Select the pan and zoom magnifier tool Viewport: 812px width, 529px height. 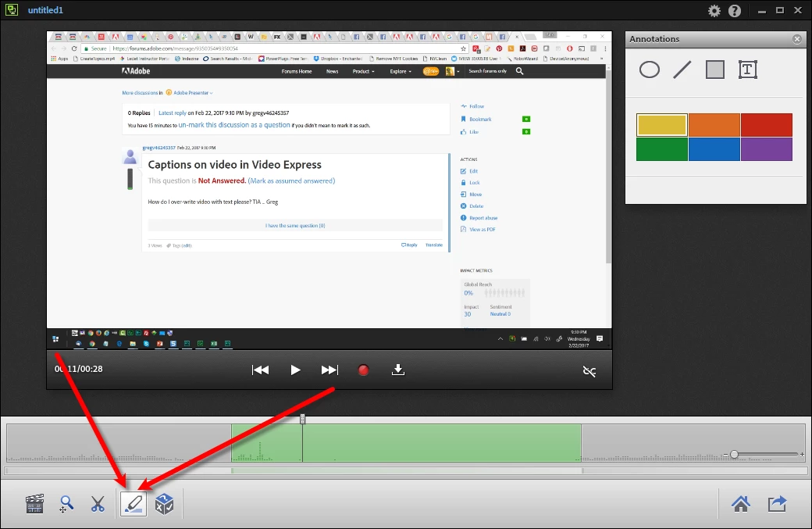(x=66, y=504)
